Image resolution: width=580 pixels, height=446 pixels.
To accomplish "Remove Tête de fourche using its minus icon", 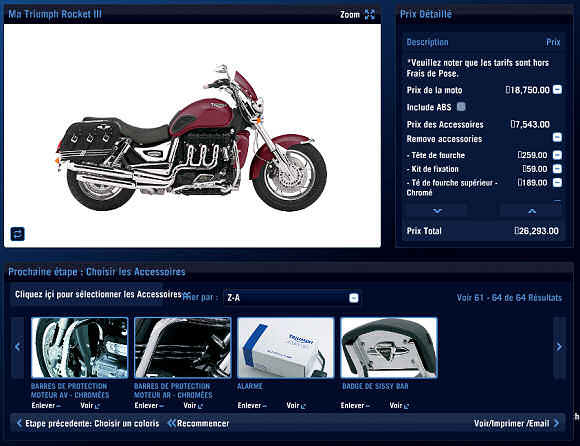I will pyautogui.click(x=557, y=155).
